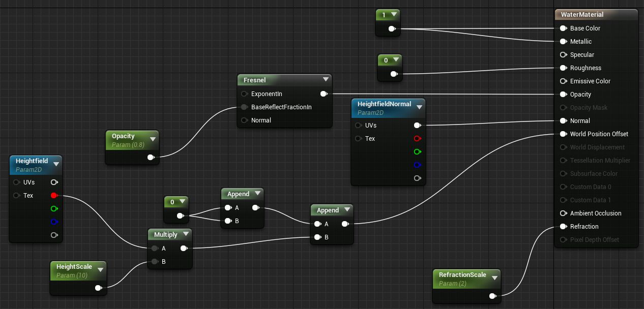Click the blue output pin on Heightfield node
The image size is (644, 309).
54,222
